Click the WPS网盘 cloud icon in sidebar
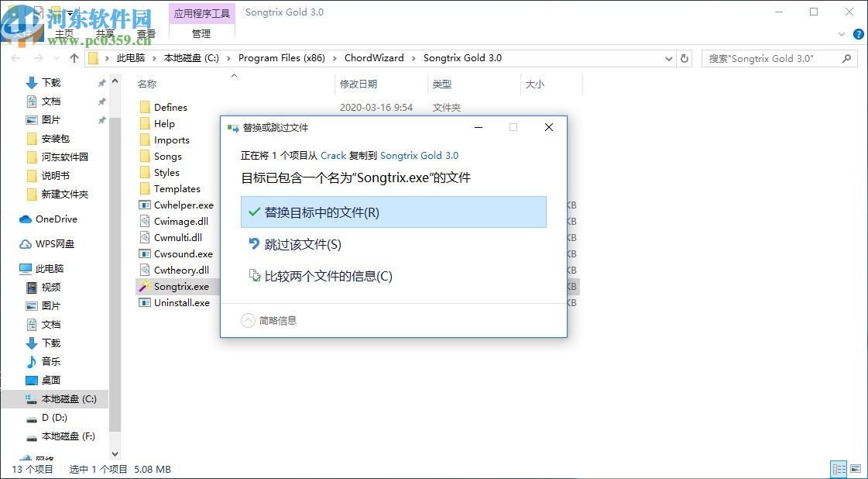This screenshot has height=479, width=868. pyautogui.click(x=24, y=243)
